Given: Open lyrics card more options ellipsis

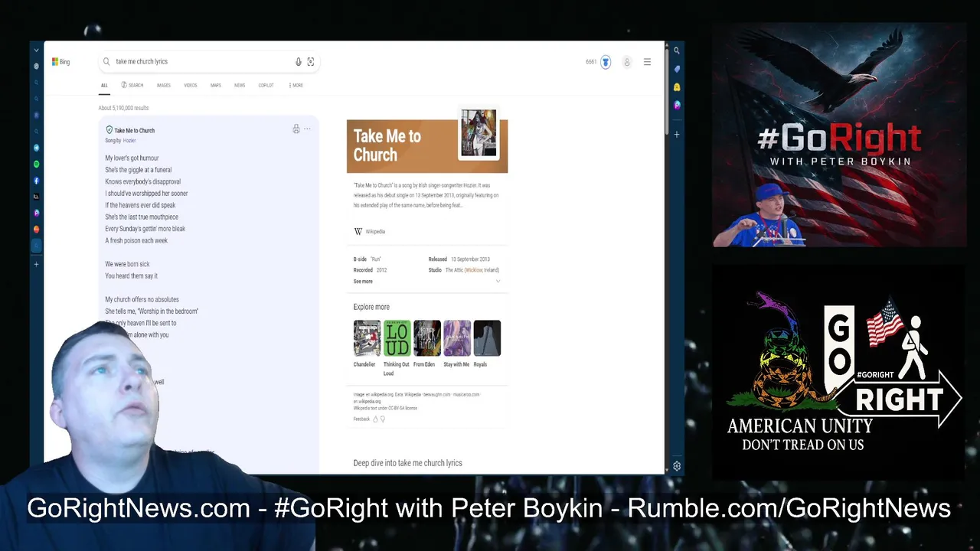Looking at the screenshot, I should point(307,129).
